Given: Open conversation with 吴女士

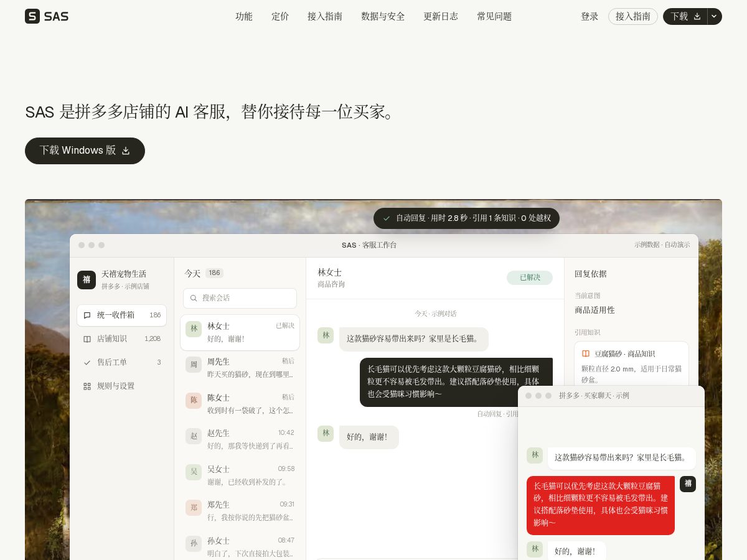Looking at the screenshot, I should coord(240,475).
